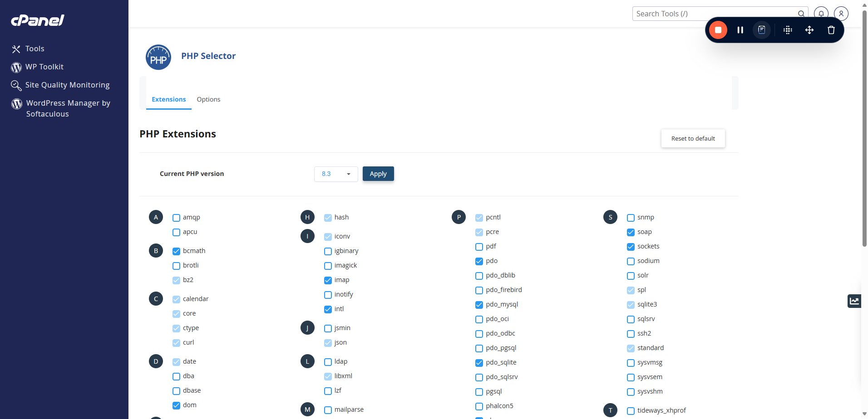The image size is (868, 419).
Task: Switch to the Options tab
Action: (208, 99)
